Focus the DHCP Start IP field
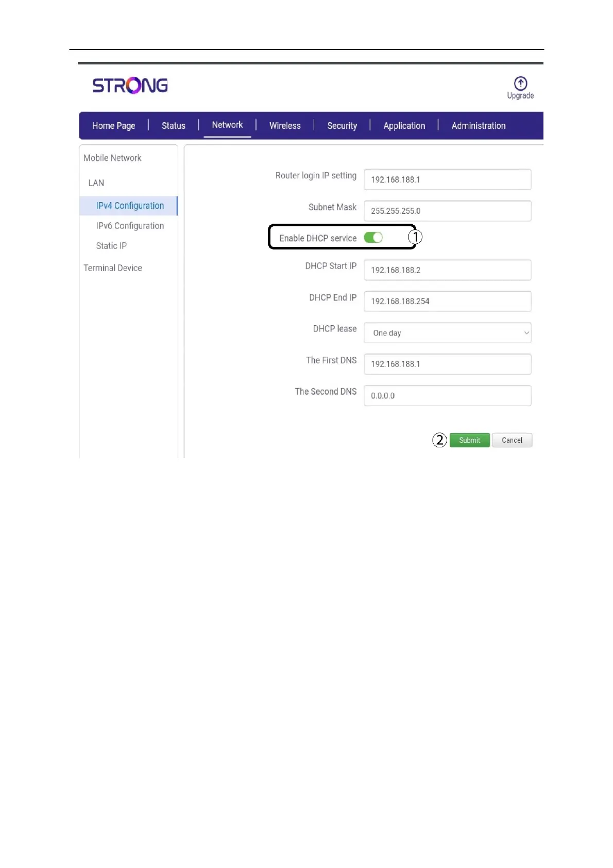 [x=447, y=270]
